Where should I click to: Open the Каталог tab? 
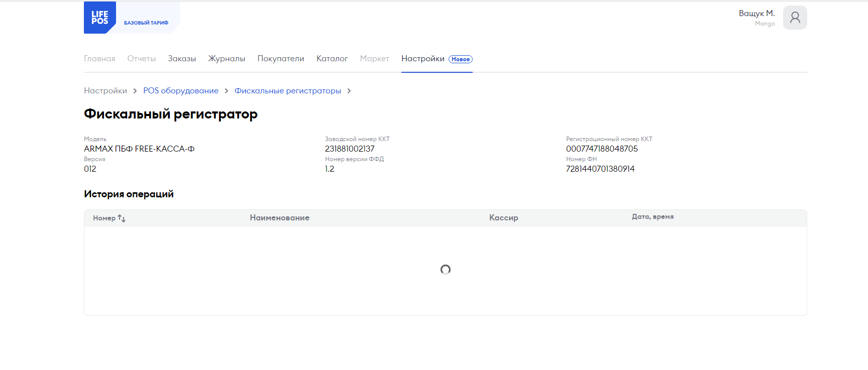[332, 59]
